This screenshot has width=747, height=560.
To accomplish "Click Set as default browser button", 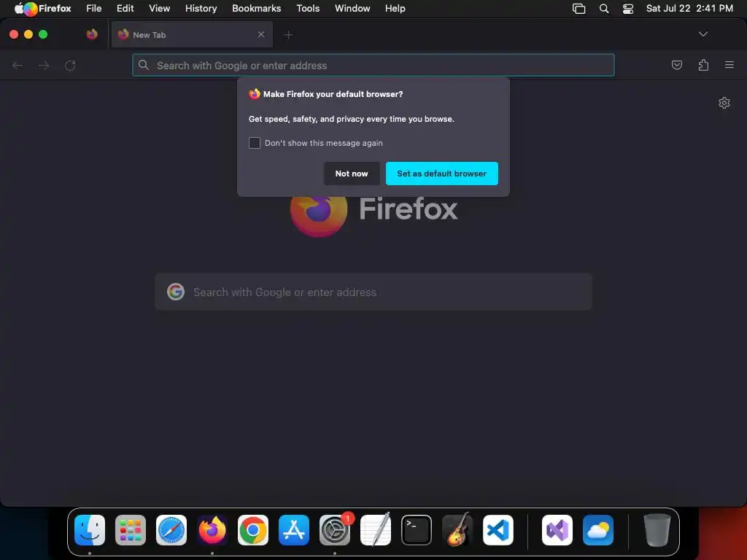I will 441,174.
